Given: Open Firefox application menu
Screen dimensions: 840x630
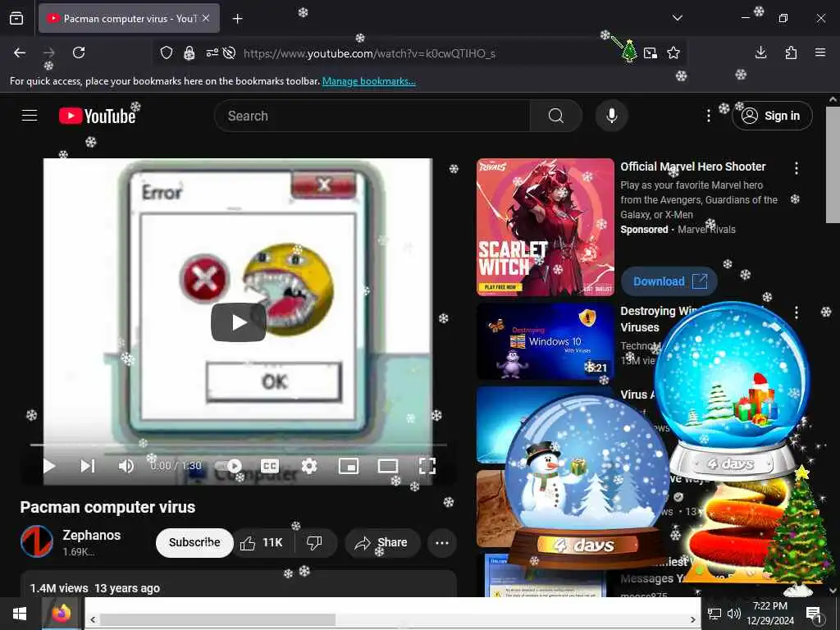Looking at the screenshot, I should pyautogui.click(x=820, y=52).
